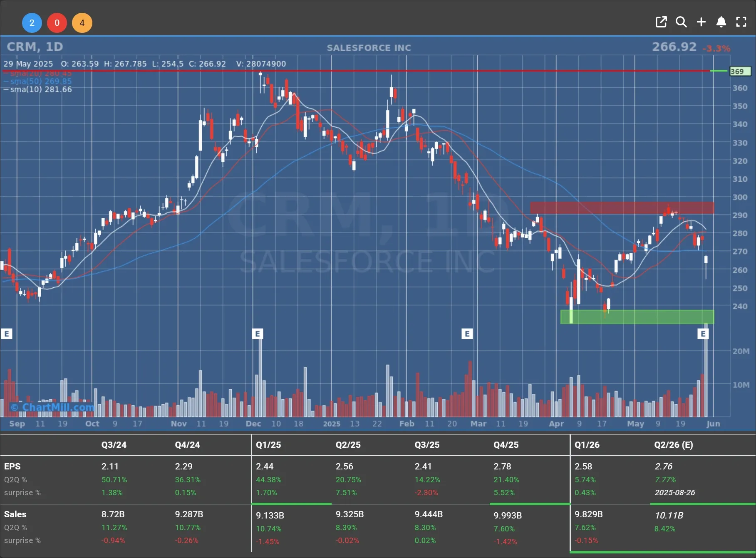Screen dimensions: 756x558
Task: Select the Q1/26 column header
Action: pos(587,444)
